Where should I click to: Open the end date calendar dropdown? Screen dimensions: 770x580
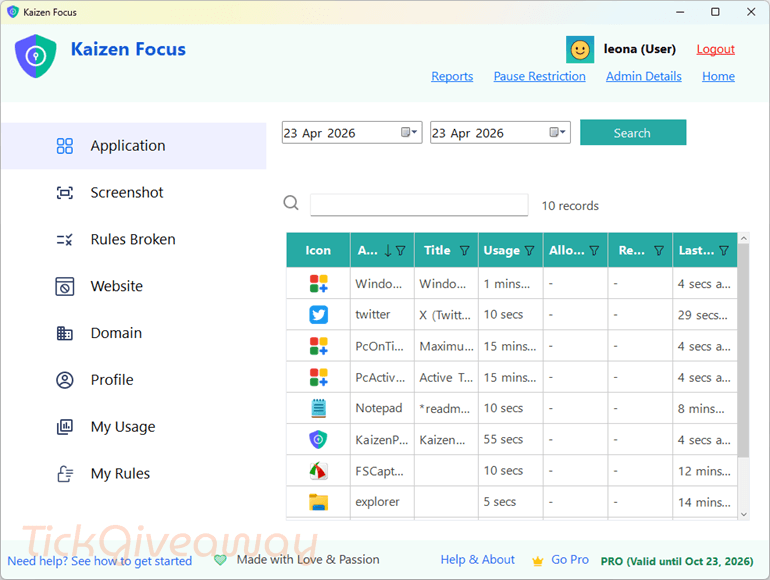click(x=557, y=132)
